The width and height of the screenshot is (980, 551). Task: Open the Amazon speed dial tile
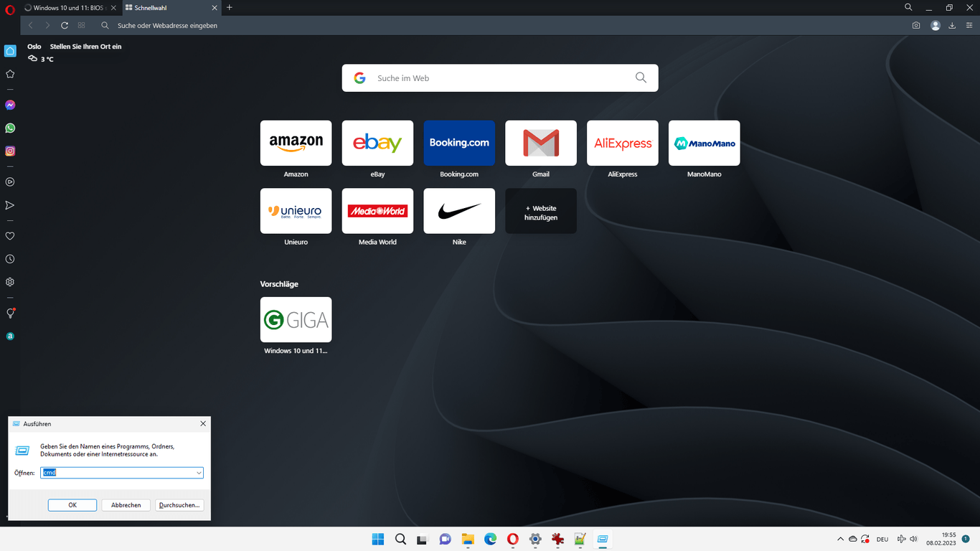click(x=296, y=143)
